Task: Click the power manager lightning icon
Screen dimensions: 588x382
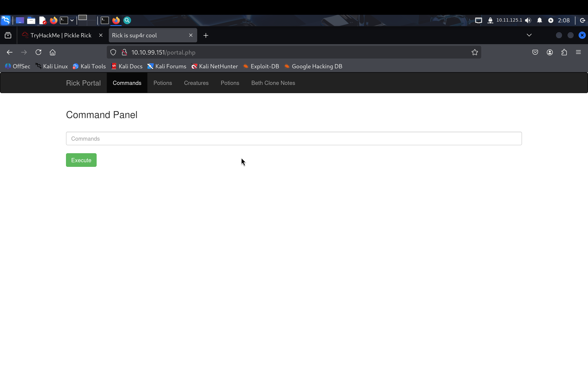Action: tap(551, 20)
